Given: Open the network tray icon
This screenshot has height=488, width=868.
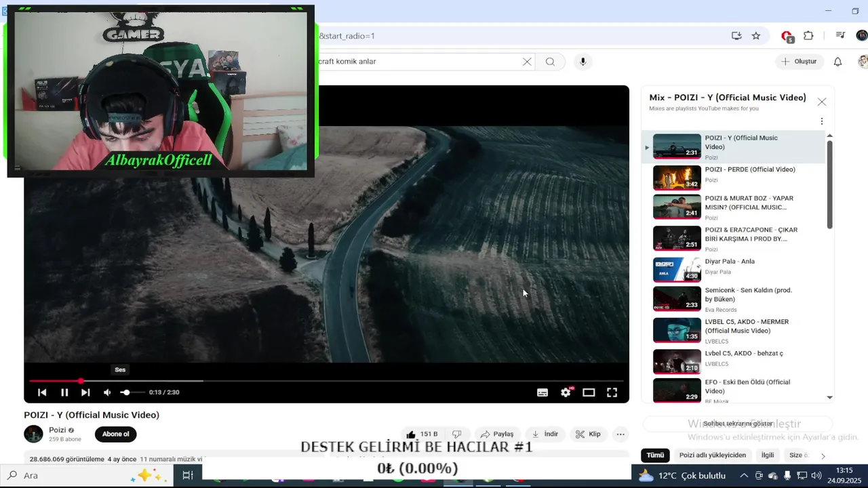Looking at the screenshot, I should (802, 476).
